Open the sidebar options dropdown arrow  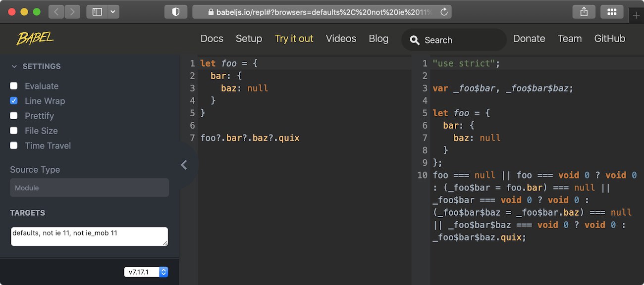pos(113,12)
